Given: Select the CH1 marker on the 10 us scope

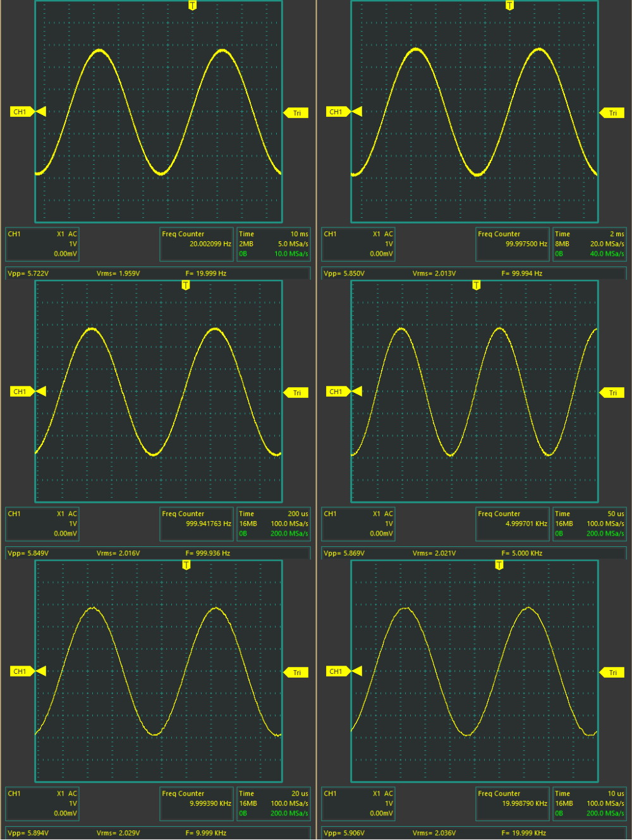Looking at the screenshot, I should (337, 671).
